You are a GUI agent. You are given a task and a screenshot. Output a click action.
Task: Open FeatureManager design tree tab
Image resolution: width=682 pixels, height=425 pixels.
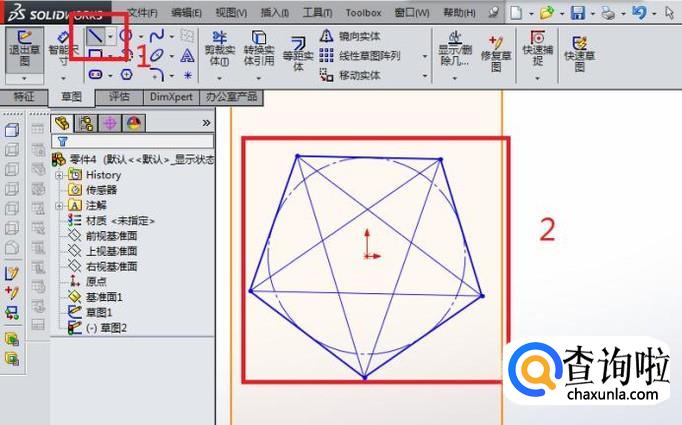point(62,124)
